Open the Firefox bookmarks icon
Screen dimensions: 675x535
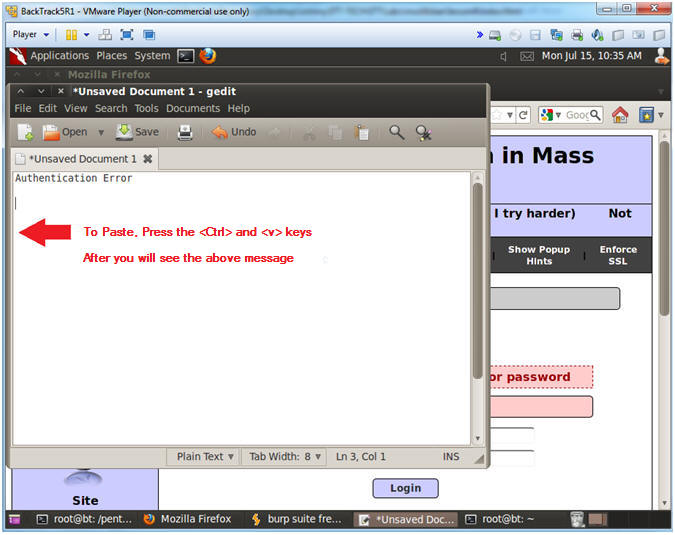(646, 115)
